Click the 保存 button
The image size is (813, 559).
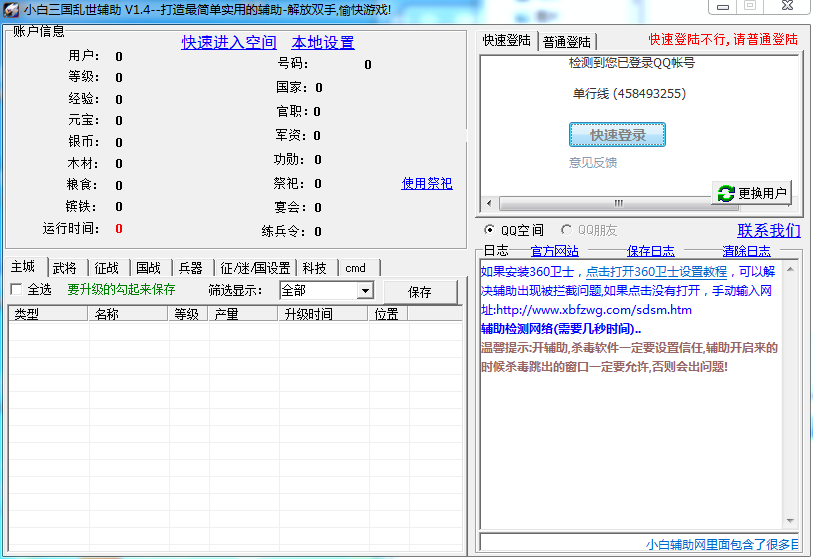pos(420,292)
